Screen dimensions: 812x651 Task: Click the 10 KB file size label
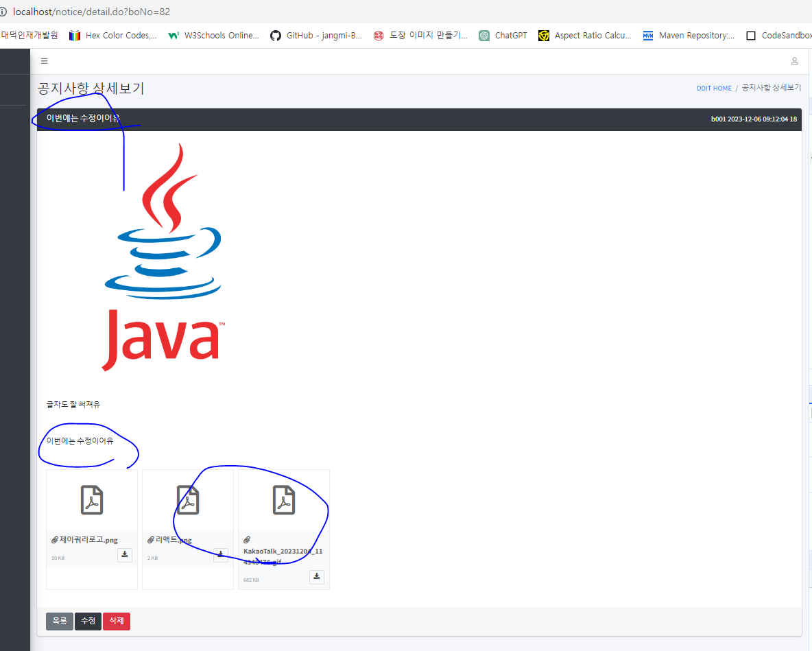[x=58, y=558]
